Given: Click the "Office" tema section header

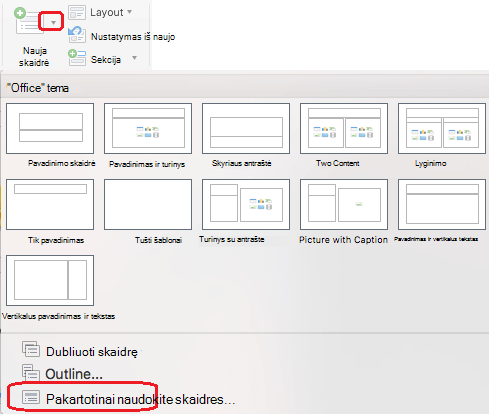Looking at the screenshot, I should coord(38,88).
